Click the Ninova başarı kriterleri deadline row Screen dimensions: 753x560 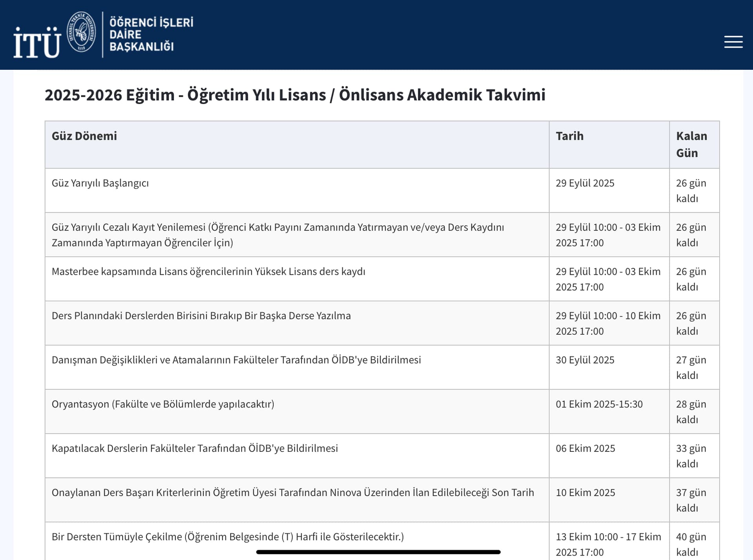click(293, 492)
